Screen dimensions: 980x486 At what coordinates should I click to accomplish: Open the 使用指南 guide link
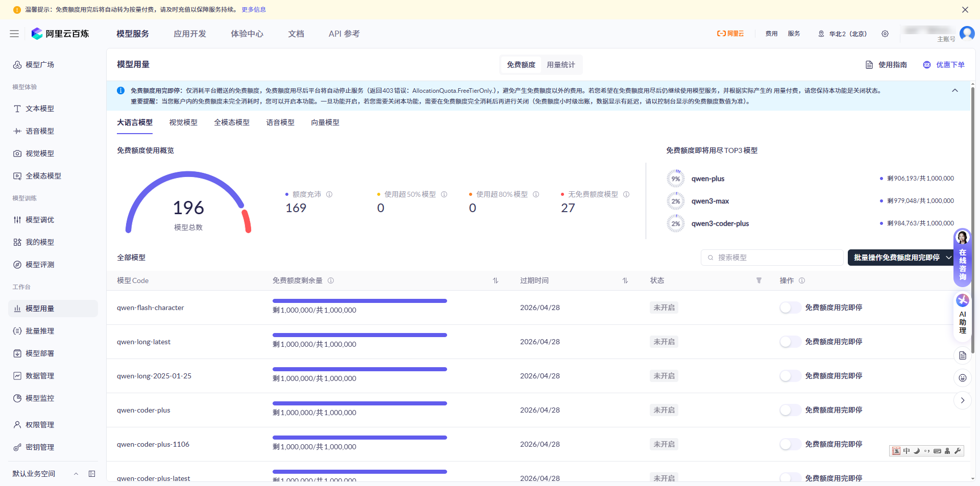[887, 65]
